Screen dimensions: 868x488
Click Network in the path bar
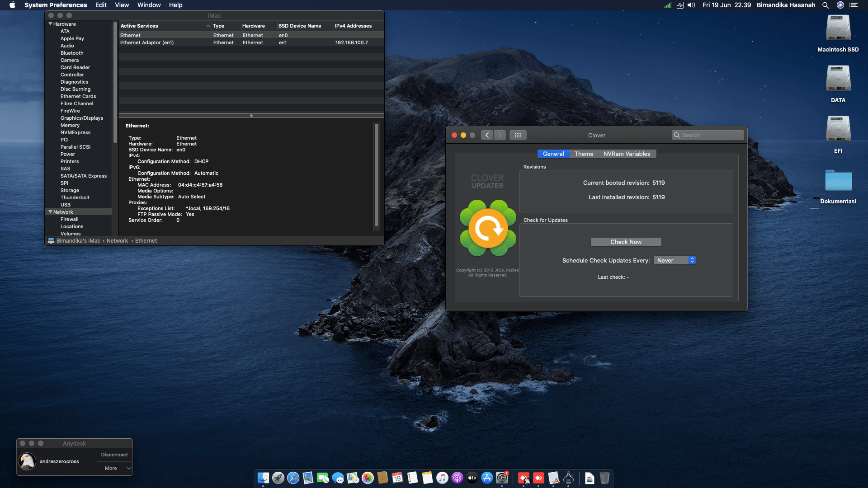118,241
